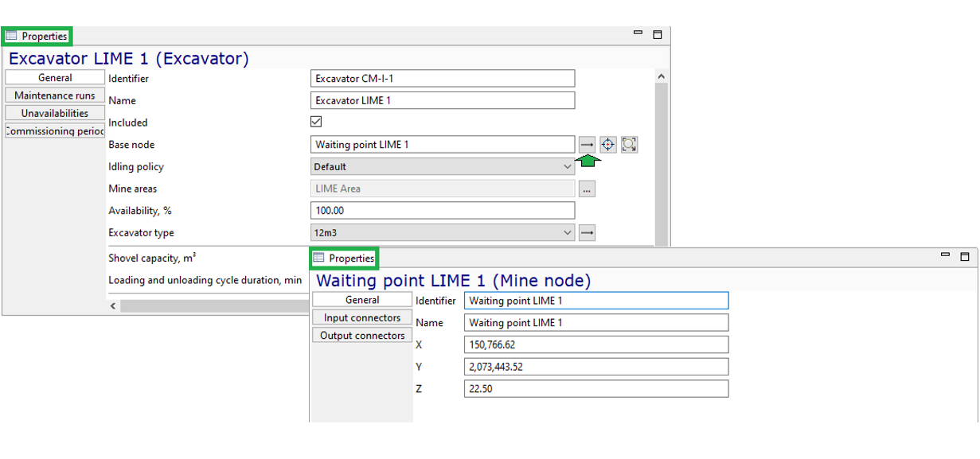Minimize the Waiting point properties panel
Screen dimensions: 980x459
coord(945,255)
